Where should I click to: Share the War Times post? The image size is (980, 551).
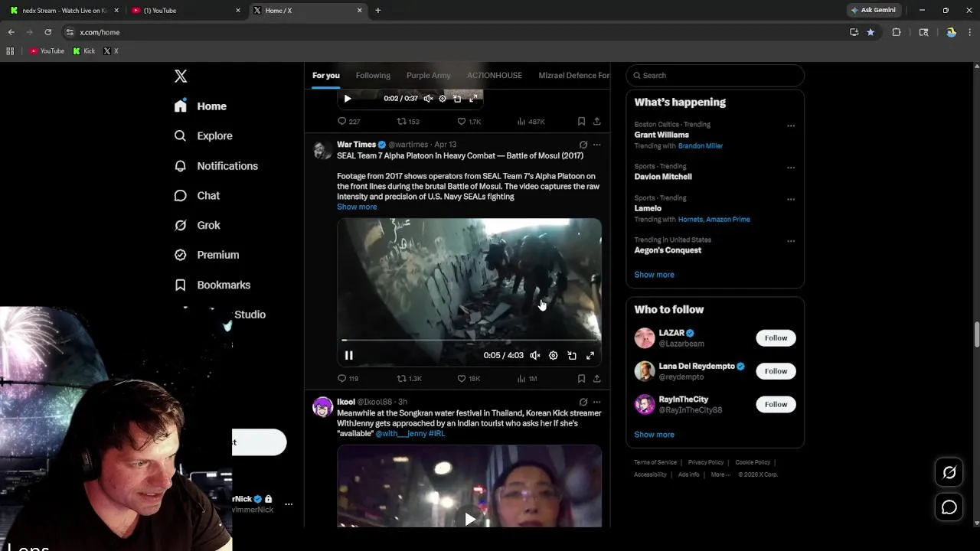click(x=596, y=378)
